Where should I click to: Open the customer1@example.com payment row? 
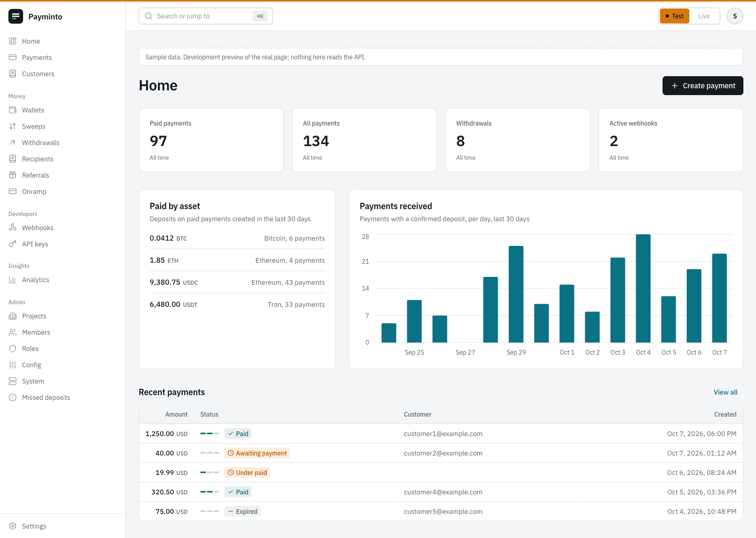pos(441,433)
